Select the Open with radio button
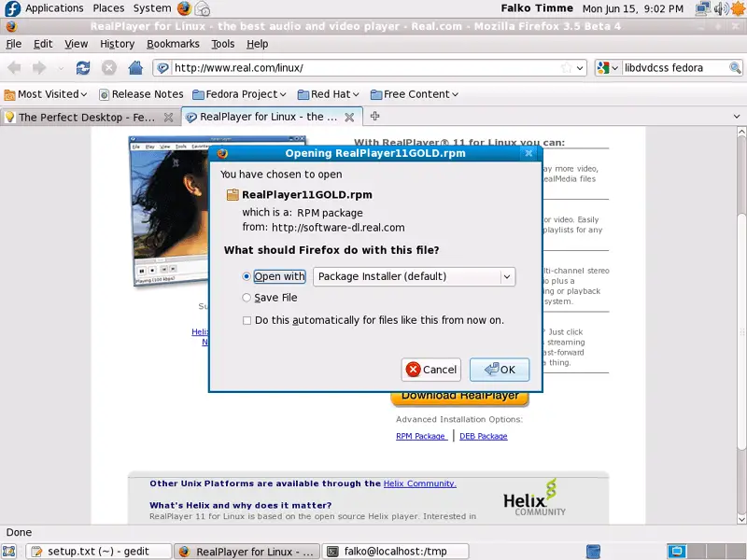Image resolution: width=747 pixels, height=560 pixels. pos(247,276)
